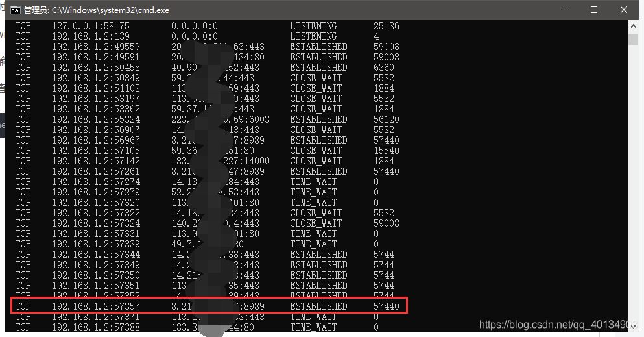The height and width of the screenshot is (337, 644).
Task: Select local address 192.168.1.2:57322
Action: coord(96,213)
